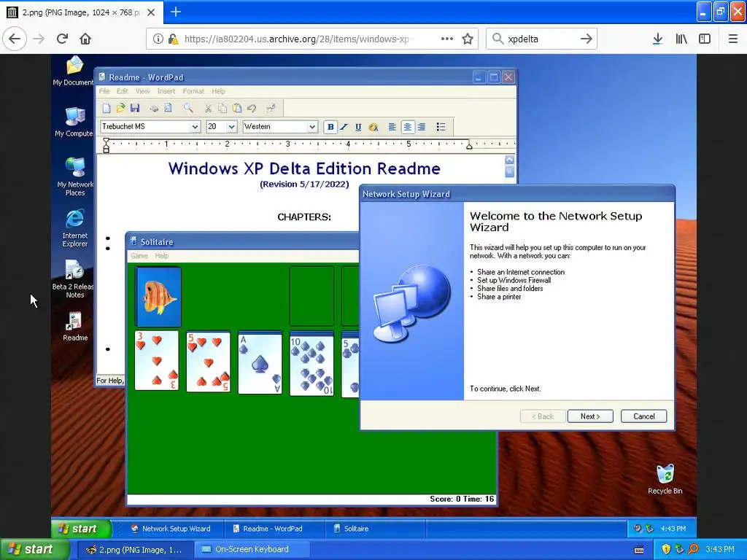Select My Network Places desktop icon
This screenshot has width=747, height=560.
coord(75,176)
